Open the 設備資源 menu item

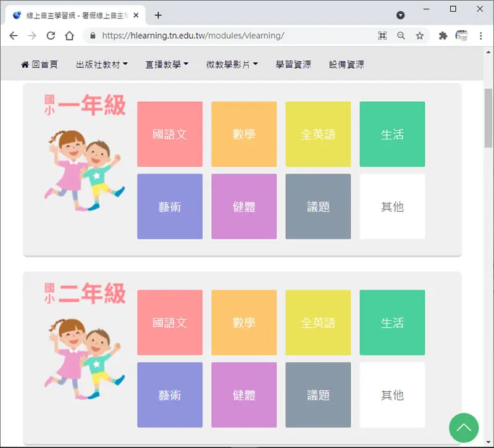346,65
